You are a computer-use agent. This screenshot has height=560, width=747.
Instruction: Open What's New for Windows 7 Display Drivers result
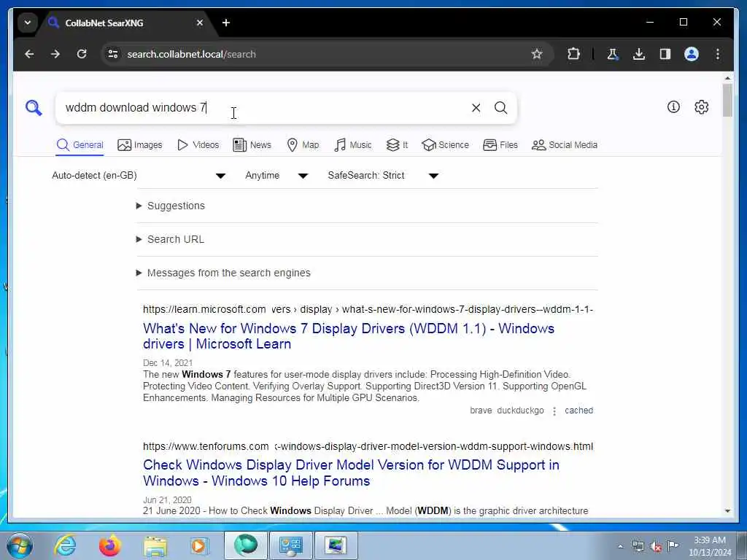click(348, 336)
